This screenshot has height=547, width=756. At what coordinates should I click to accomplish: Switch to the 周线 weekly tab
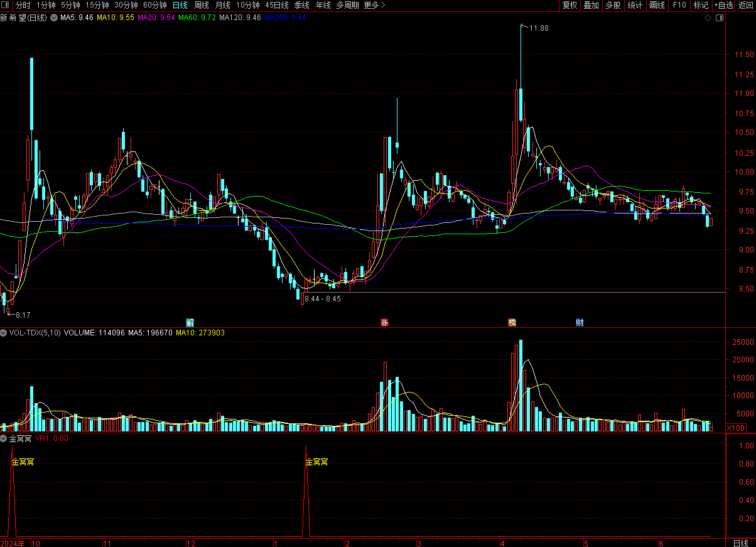pyautogui.click(x=202, y=5)
